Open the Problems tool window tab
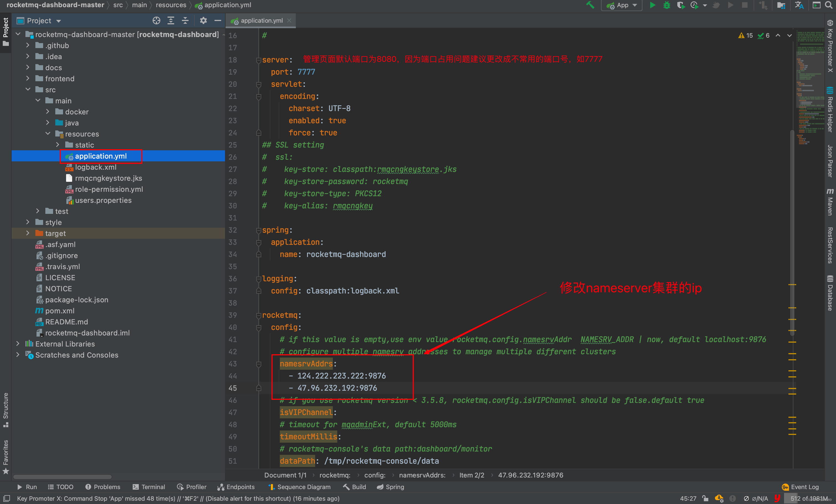The image size is (836, 504). point(103,487)
